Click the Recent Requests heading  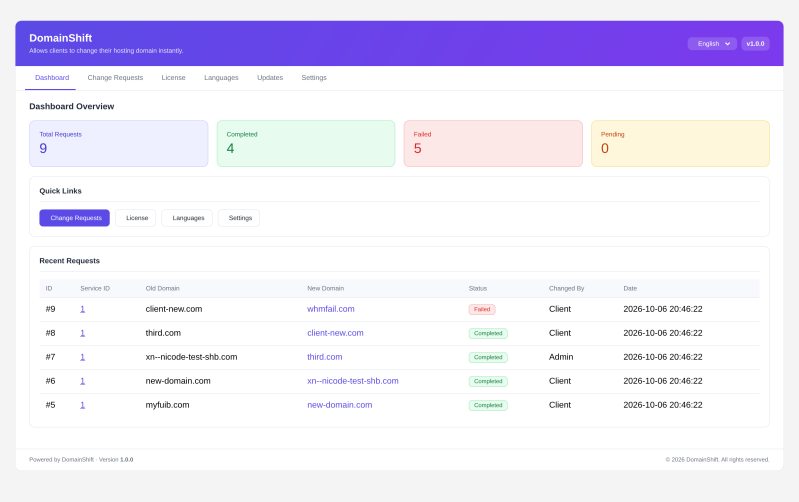pos(69,260)
